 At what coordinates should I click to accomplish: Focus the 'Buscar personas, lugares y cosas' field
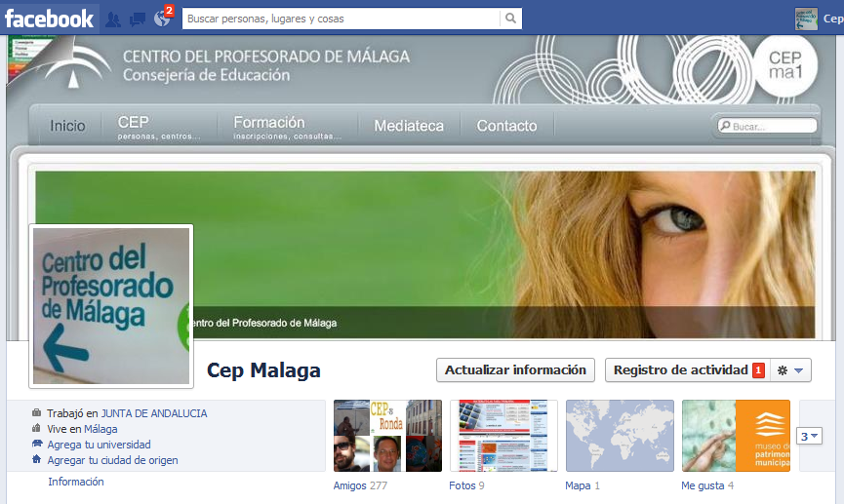pyautogui.click(x=342, y=19)
